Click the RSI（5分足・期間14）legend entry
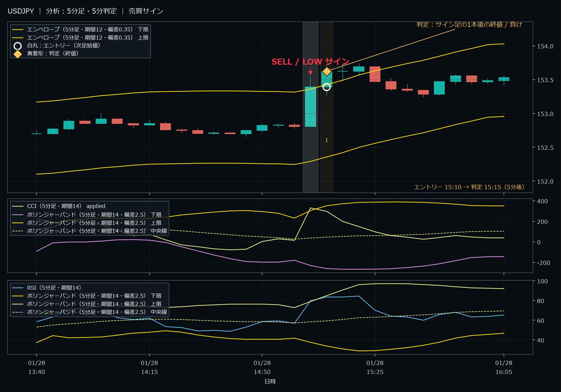Viewport: 561px width, 392px height. point(47,288)
